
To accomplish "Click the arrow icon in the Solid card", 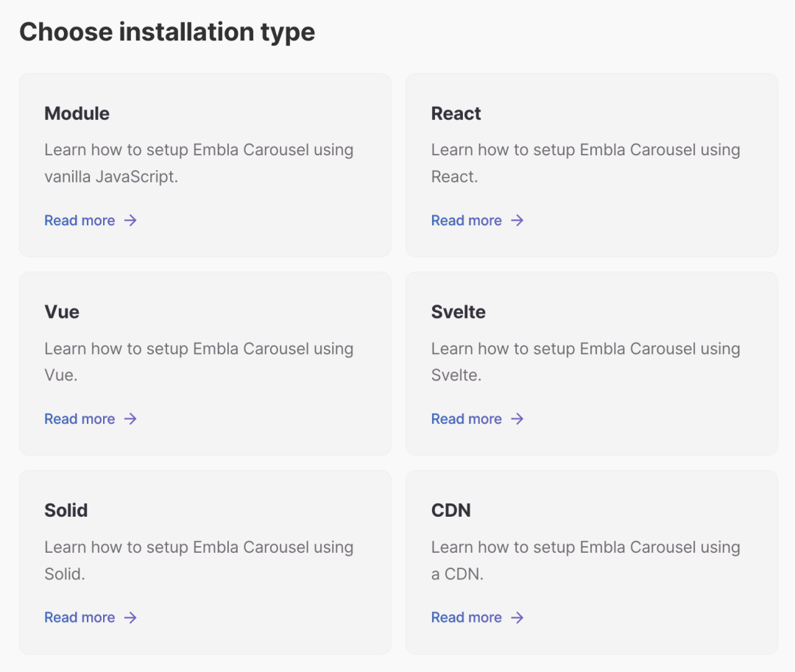I will pos(130,618).
